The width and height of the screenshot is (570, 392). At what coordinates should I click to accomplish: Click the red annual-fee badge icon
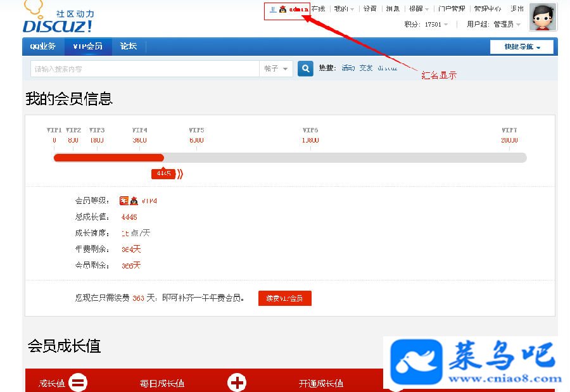(x=124, y=201)
